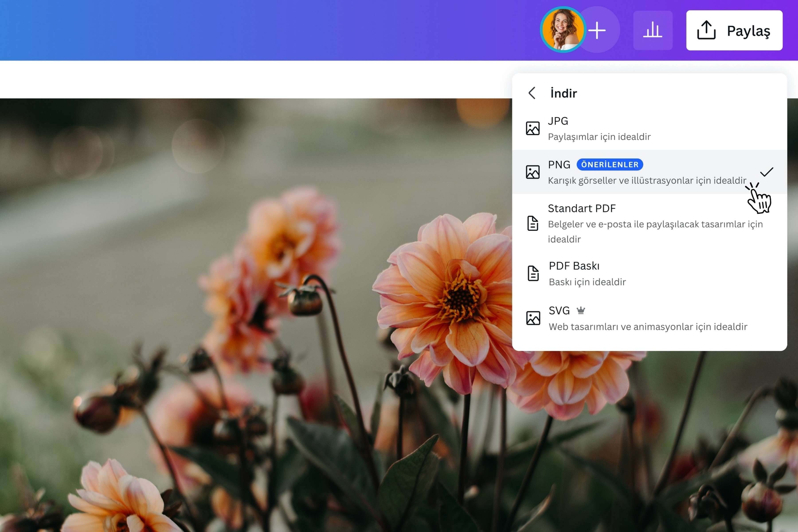Click the Standart PDF document icon

533,223
